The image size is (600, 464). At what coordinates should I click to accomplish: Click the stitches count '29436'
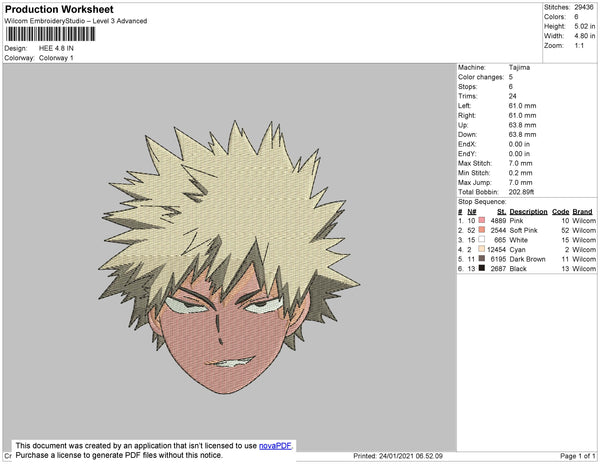tap(584, 7)
